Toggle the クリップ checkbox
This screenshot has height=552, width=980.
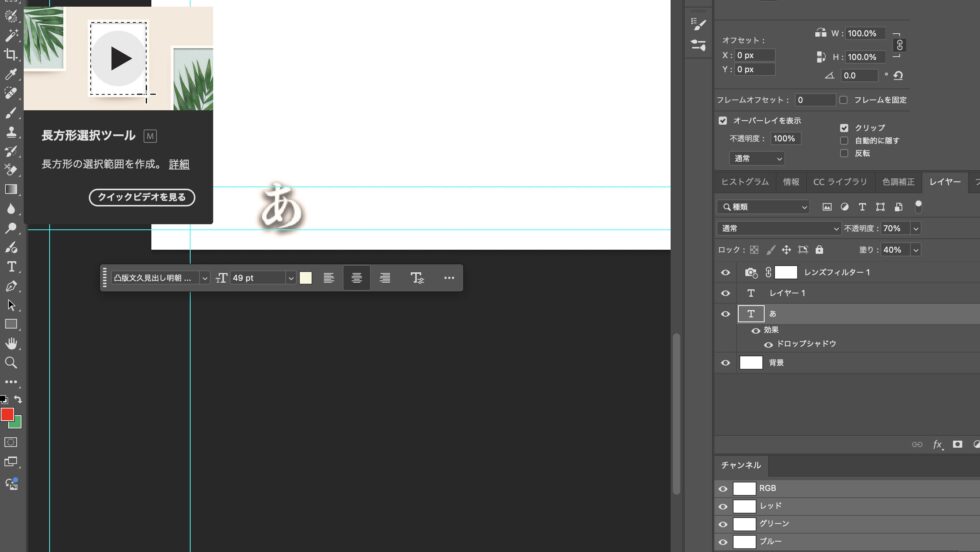pos(844,128)
